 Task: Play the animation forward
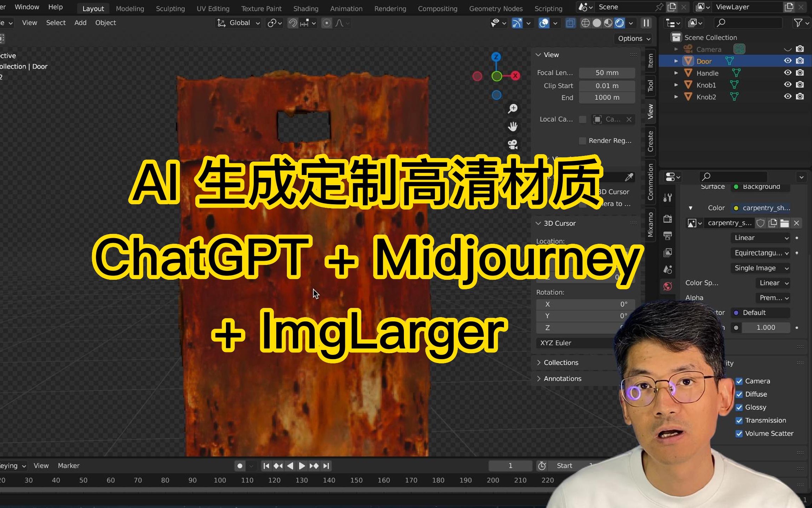coord(302,466)
